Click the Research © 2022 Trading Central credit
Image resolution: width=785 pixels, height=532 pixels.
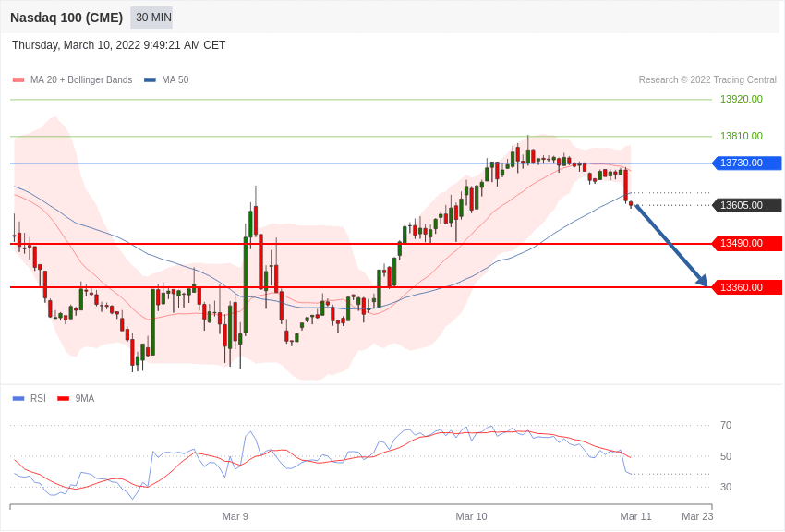coord(707,79)
